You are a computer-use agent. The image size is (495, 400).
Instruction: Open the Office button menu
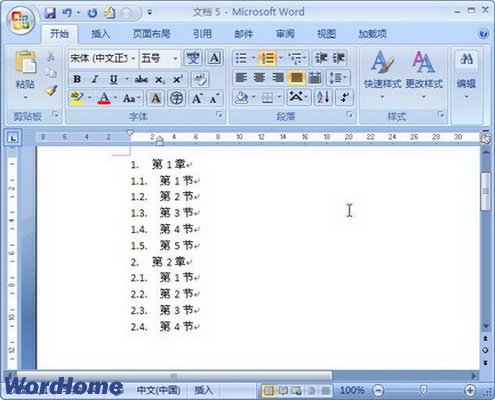click(x=21, y=20)
